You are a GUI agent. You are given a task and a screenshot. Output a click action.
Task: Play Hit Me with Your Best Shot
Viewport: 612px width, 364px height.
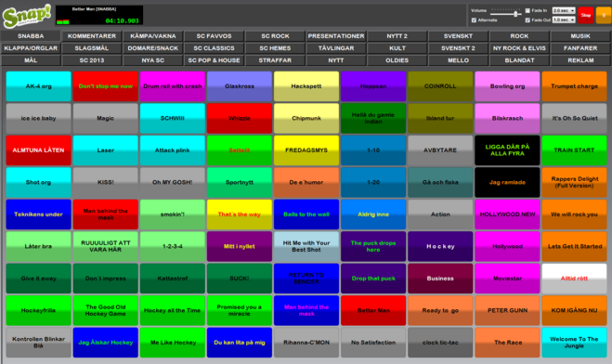(x=306, y=246)
